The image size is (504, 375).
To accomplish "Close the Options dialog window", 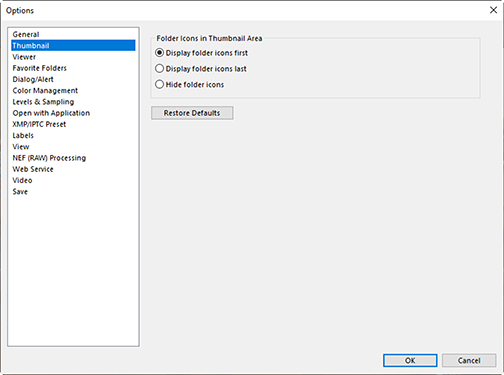I will click(x=493, y=10).
